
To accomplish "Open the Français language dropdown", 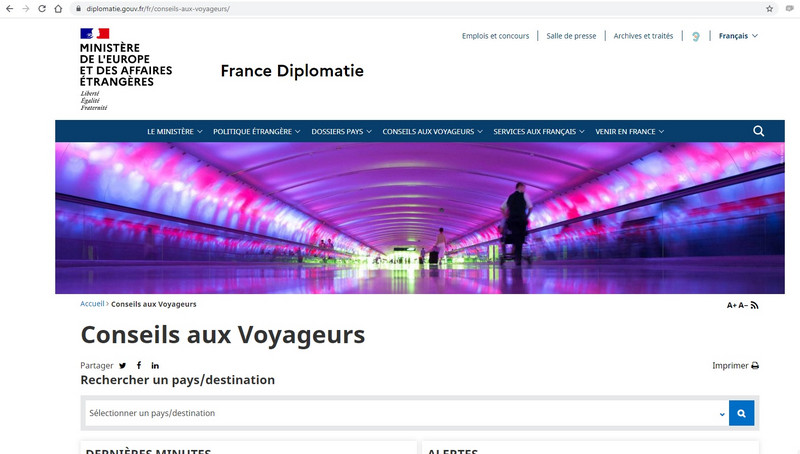I will tap(738, 36).
